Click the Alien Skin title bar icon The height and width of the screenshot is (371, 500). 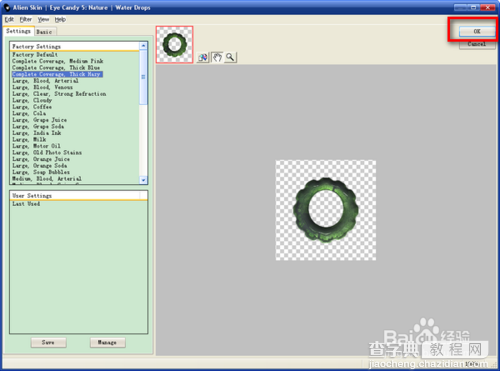(x=7, y=7)
